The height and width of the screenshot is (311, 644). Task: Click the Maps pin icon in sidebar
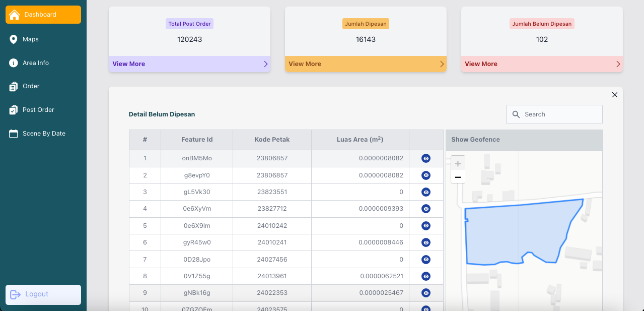click(14, 39)
